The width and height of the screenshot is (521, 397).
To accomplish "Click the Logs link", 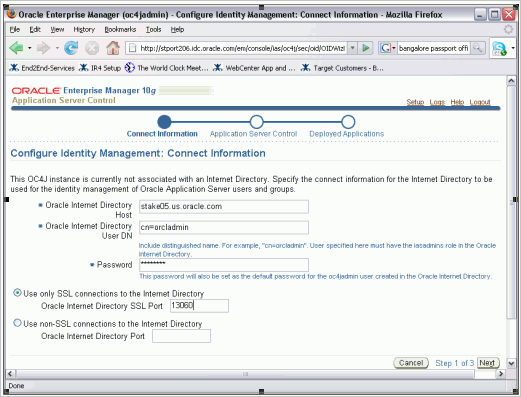I will pyautogui.click(x=437, y=102).
